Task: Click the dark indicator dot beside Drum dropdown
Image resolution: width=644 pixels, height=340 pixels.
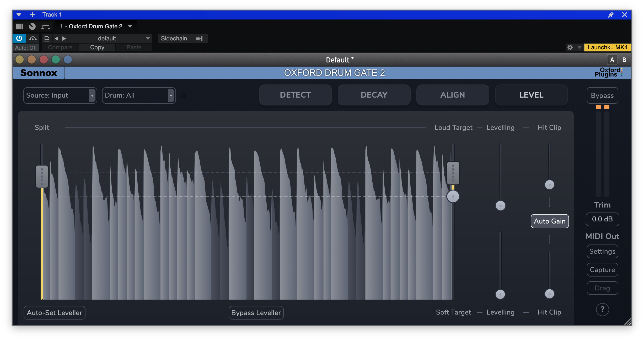Action: pyautogui.click(x=184, y=95)
